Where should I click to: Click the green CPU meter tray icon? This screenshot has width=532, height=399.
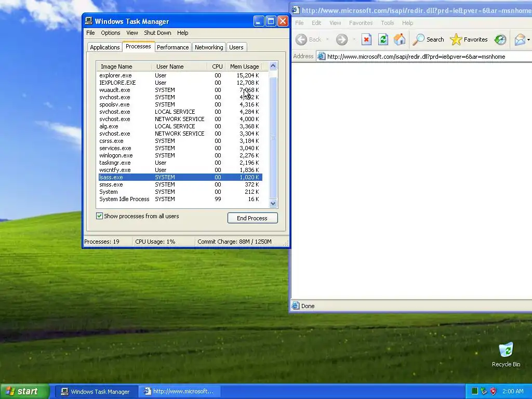click(475, 391)
